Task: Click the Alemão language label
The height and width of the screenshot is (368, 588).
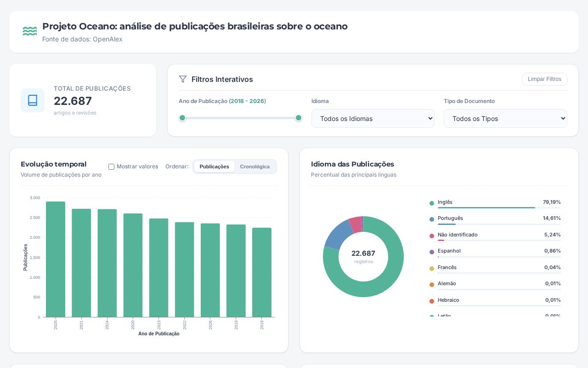Action: (447, 283)
